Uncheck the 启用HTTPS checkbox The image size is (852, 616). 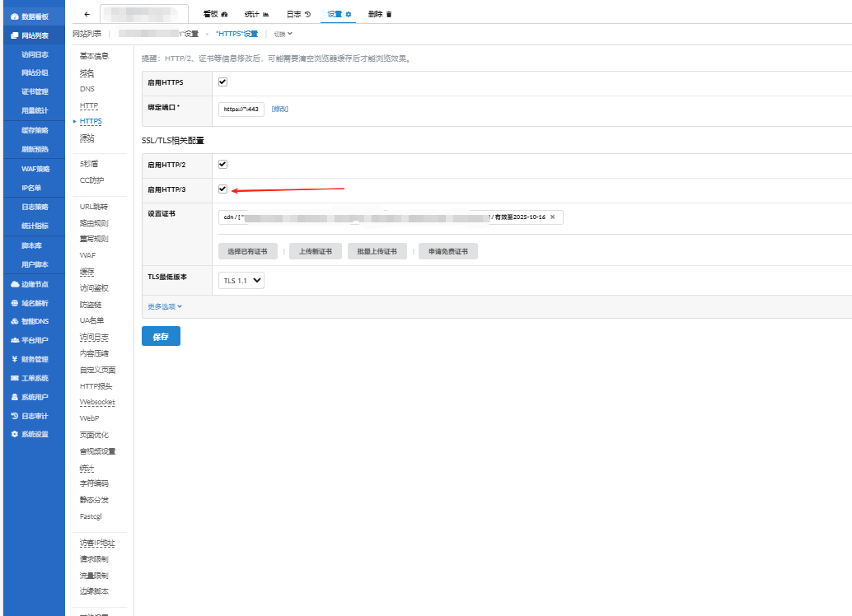coord(222,82)
